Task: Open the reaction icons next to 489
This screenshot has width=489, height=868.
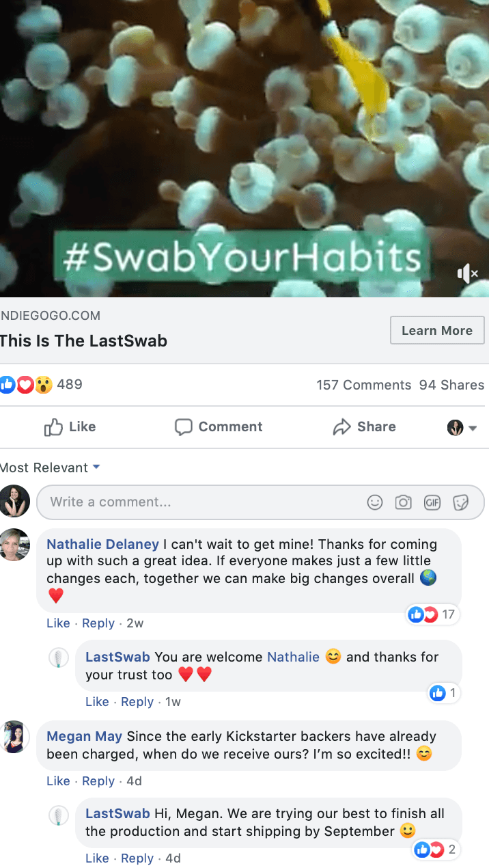Action: pyautogui.click(x=26, y=385)
